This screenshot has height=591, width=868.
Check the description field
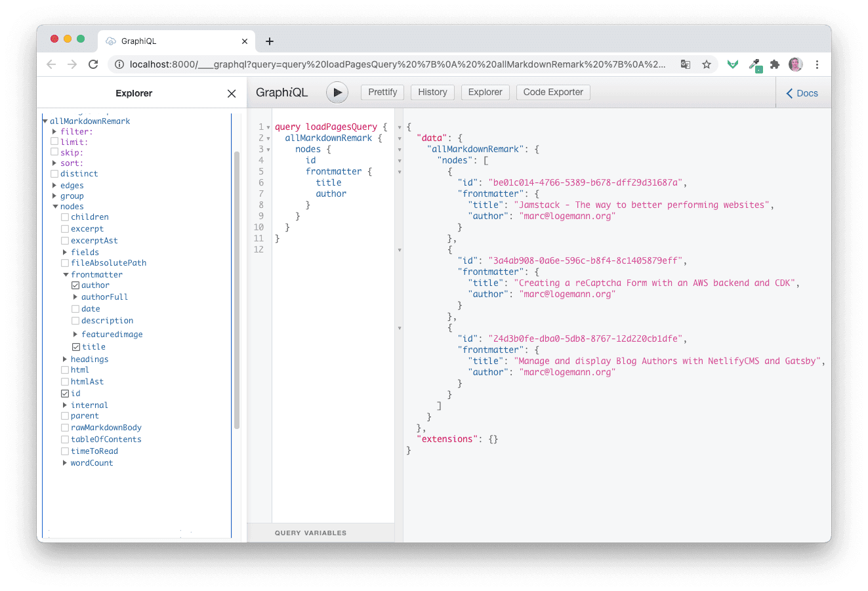[x=75, y=321]
